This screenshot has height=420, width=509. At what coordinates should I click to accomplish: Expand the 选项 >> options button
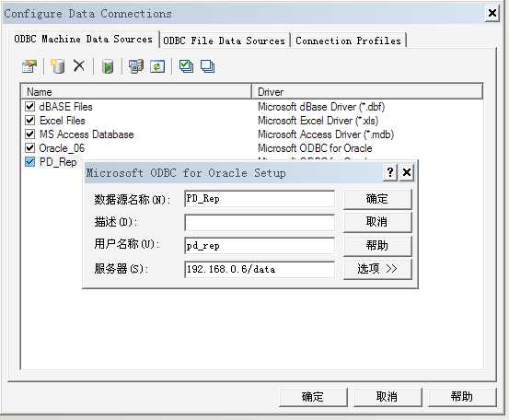pos(377,269)
